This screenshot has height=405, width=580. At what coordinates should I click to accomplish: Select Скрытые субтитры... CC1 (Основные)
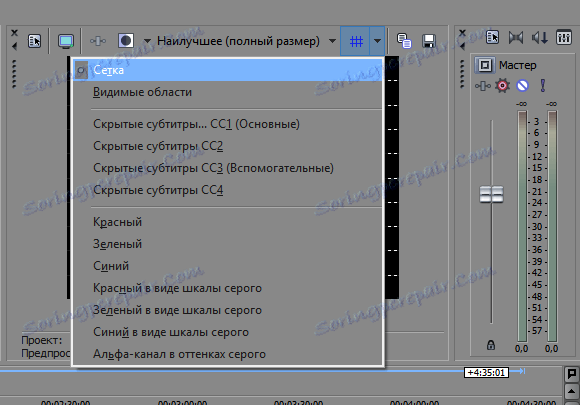pyautogui.click(x=227, y=124)
